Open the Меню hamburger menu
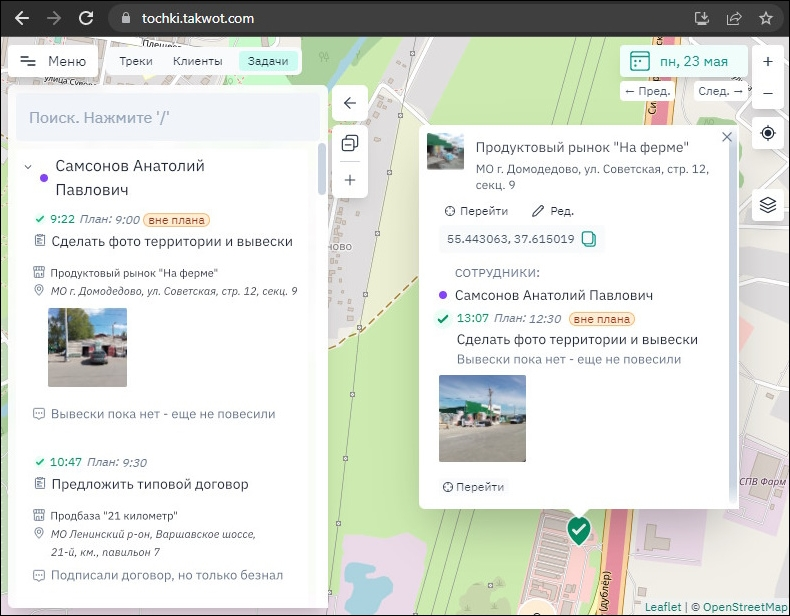790x616 pixels. tap(52, 61)
